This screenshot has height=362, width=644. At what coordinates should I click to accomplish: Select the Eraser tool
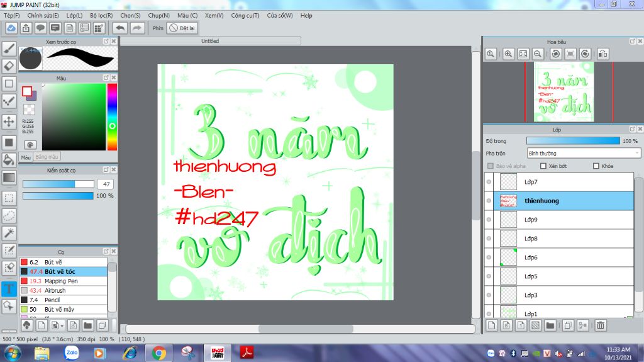click(9, 66)
